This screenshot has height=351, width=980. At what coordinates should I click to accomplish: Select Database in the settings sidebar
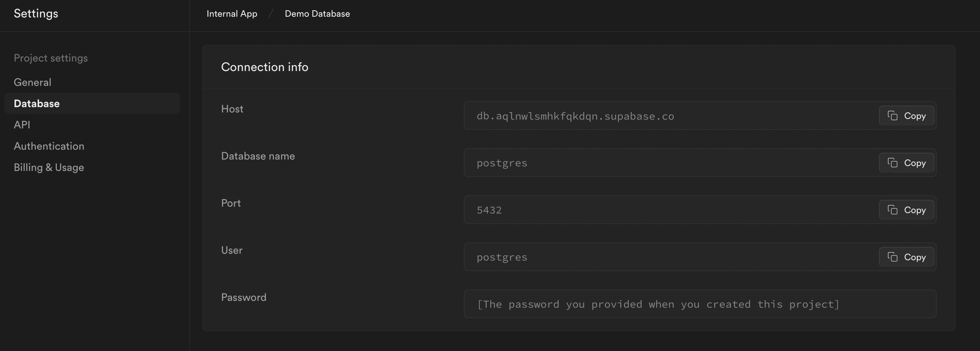pos(36,104)
